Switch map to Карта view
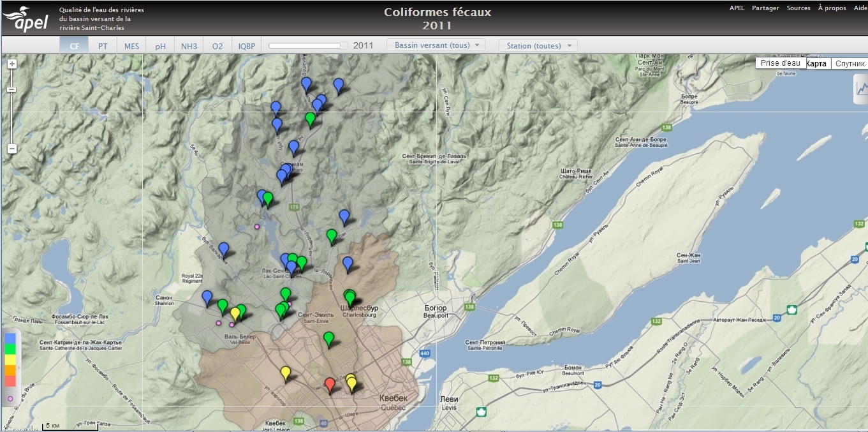The image size is (868, 432). click(x=818, y=63)
